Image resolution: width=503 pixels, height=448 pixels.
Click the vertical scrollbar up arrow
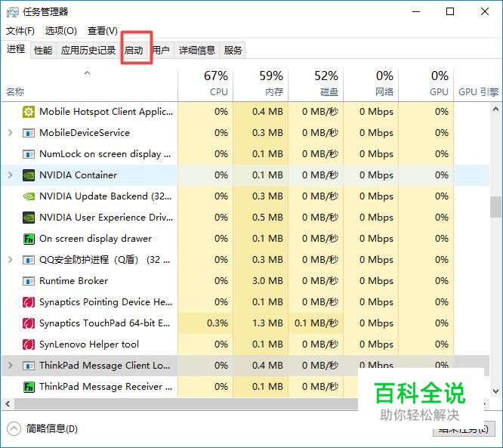[x=496, y=110]
